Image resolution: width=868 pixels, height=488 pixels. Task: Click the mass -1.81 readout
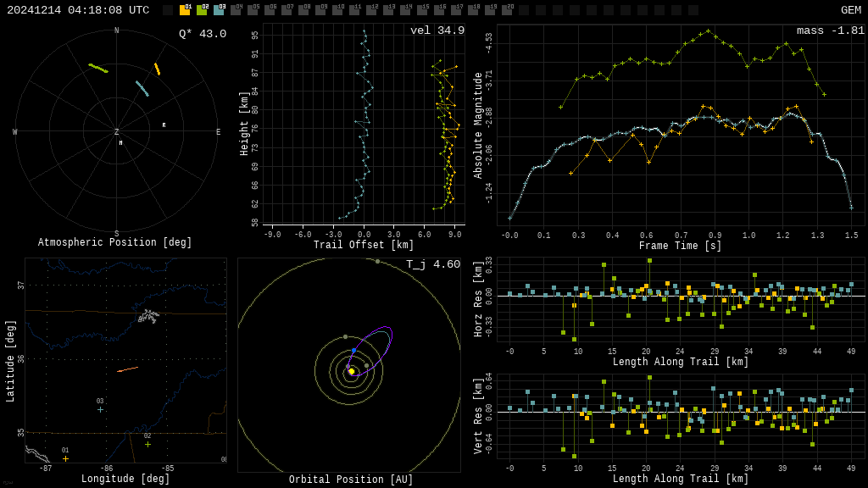click(830, 30)
